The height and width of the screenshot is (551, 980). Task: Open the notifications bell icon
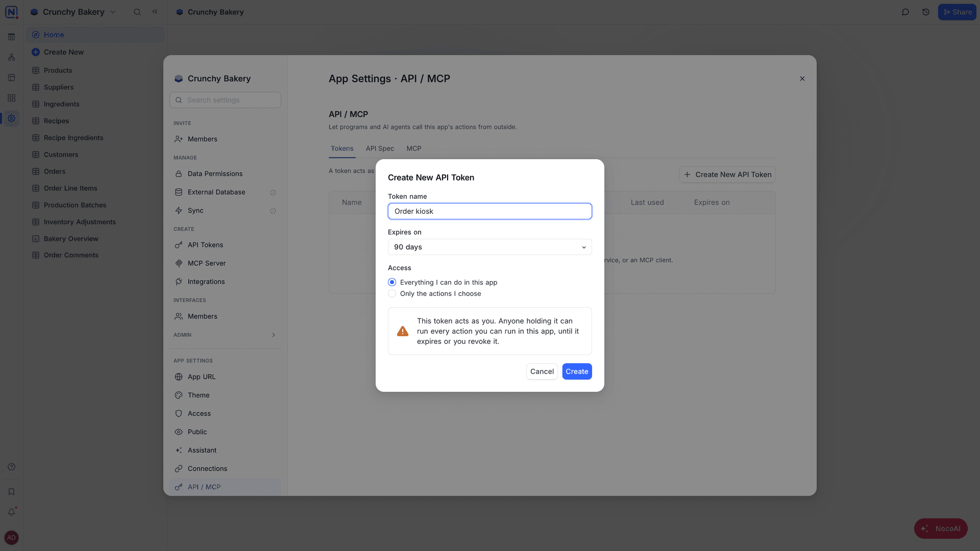click(x=11, y=512)
